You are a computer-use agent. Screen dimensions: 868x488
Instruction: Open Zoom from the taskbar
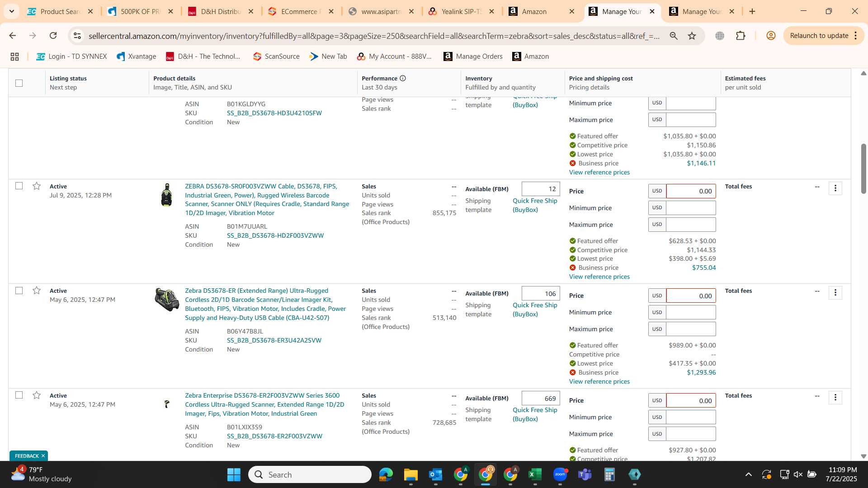click(x=560, y=474)
